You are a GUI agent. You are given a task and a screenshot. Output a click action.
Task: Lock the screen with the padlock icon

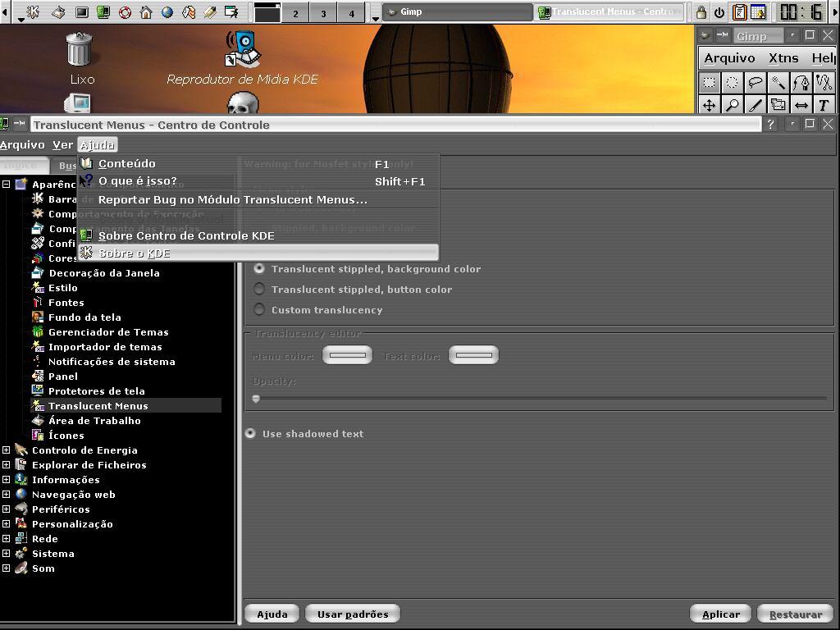tap(701, 11)
